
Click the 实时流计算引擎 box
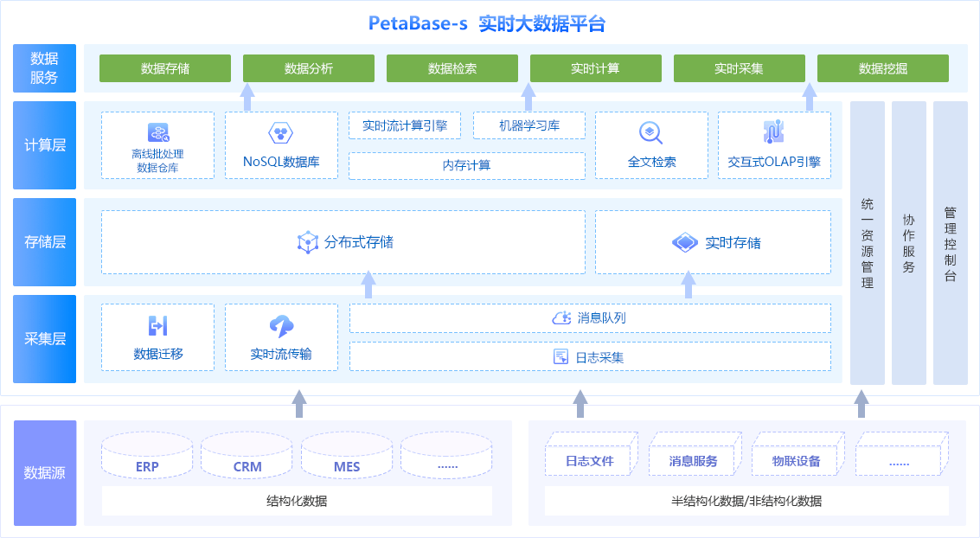[405, 125]
